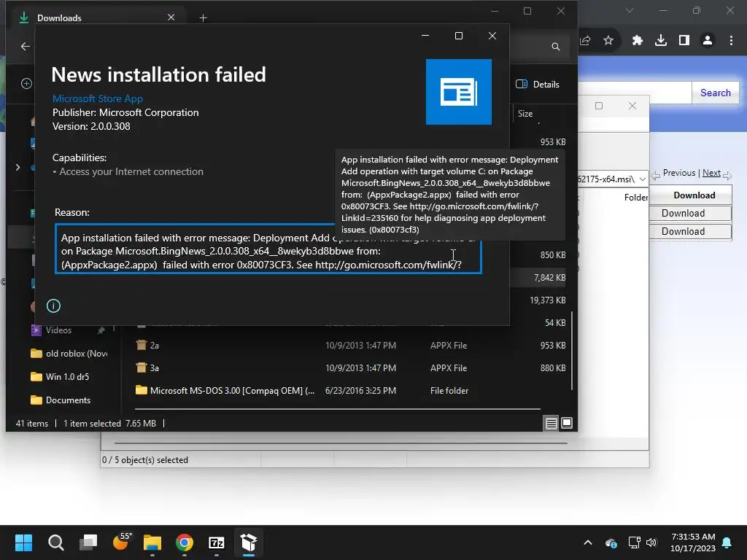This screenshot has width=747, height=560.
Task: Click Search button on web page
Action: [x=715, y=93]
